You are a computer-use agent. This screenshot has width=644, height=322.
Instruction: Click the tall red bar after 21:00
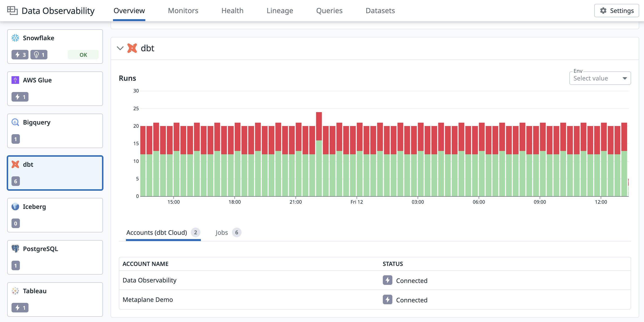click(319, 126)
